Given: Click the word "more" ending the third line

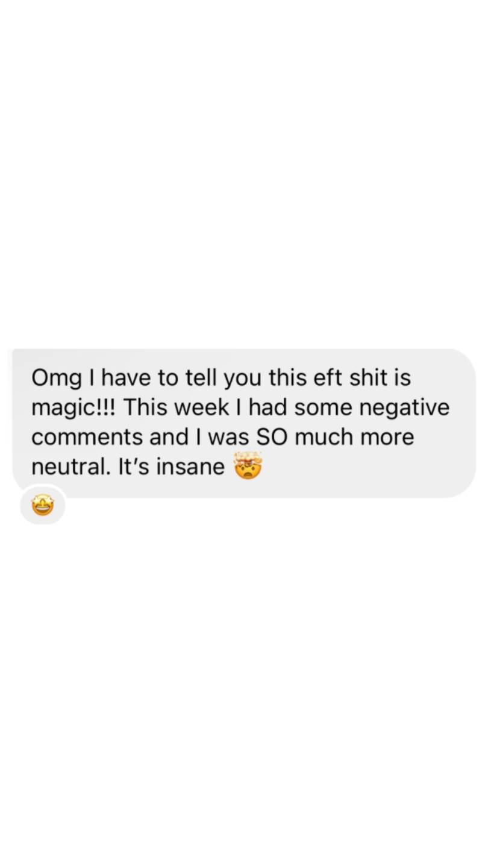Looking at the screenshot, I should (x=387, y=438).
